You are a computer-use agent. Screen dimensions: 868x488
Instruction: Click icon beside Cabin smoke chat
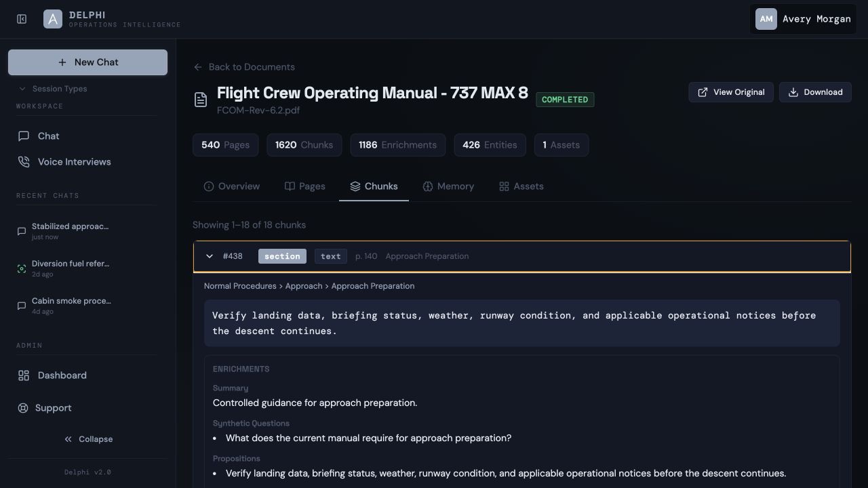coord(22,306)
